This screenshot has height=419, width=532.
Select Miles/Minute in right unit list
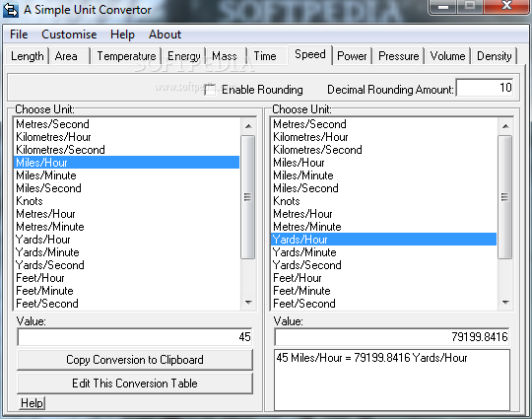(384, 175)
